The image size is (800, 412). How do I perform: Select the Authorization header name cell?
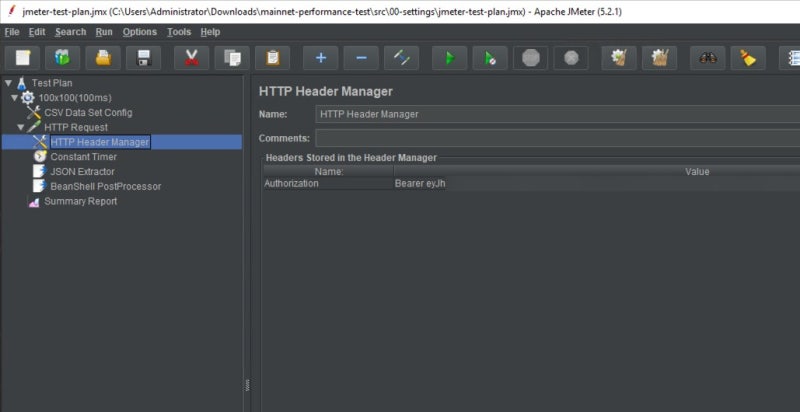pyautogui.click(x=329, y=184)
